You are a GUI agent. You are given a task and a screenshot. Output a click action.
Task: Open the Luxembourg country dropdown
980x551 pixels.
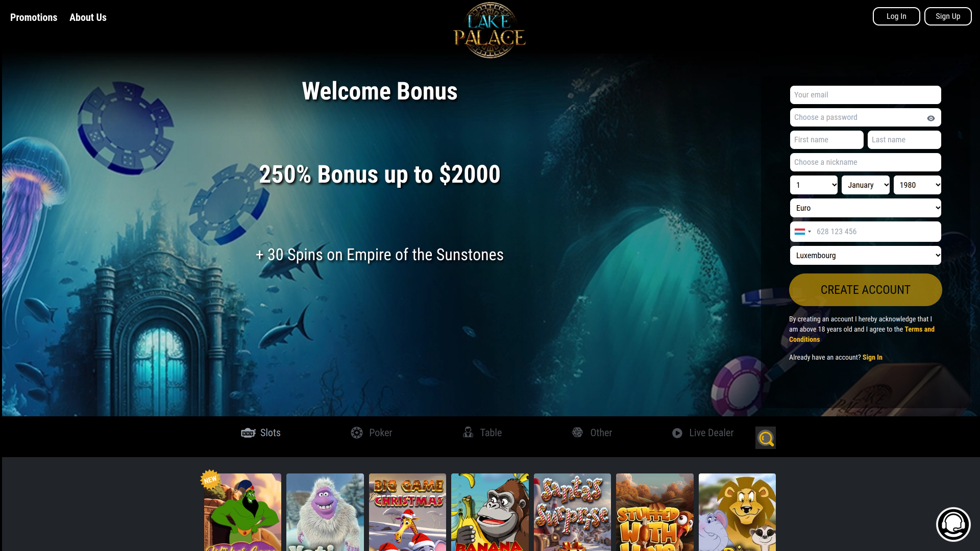[x=866, y=256]
